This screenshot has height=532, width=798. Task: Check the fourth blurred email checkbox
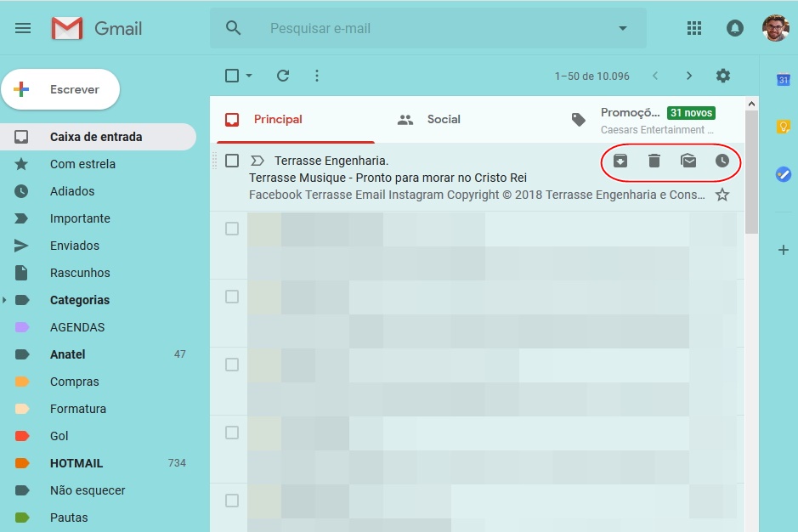[x=232, y=433]
